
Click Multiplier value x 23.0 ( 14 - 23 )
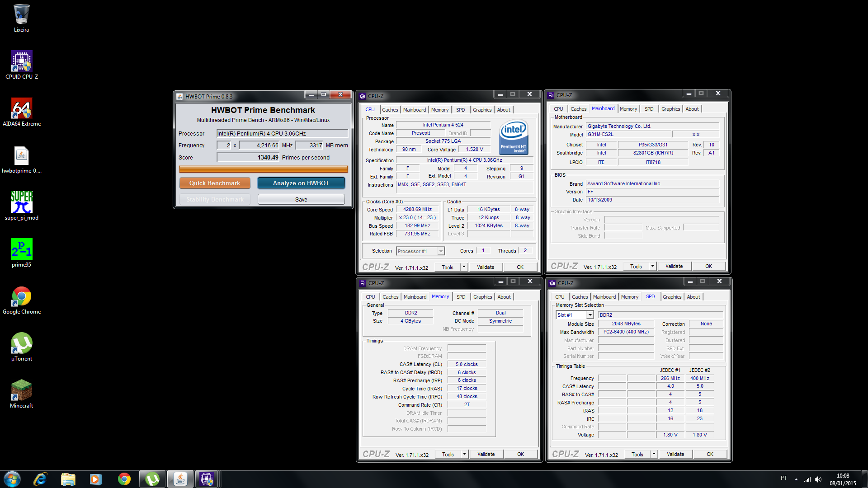pyautogui.click(x=417, y=217)
